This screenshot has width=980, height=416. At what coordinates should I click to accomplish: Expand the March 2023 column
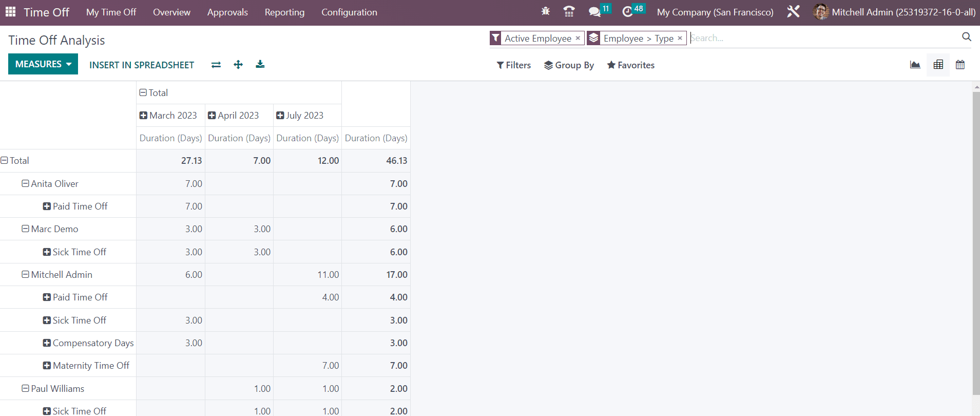point(143,116)
